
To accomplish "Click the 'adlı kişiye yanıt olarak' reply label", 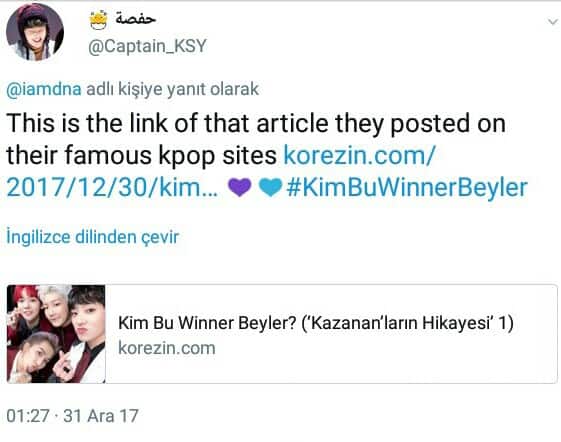I will pos(172,89).
